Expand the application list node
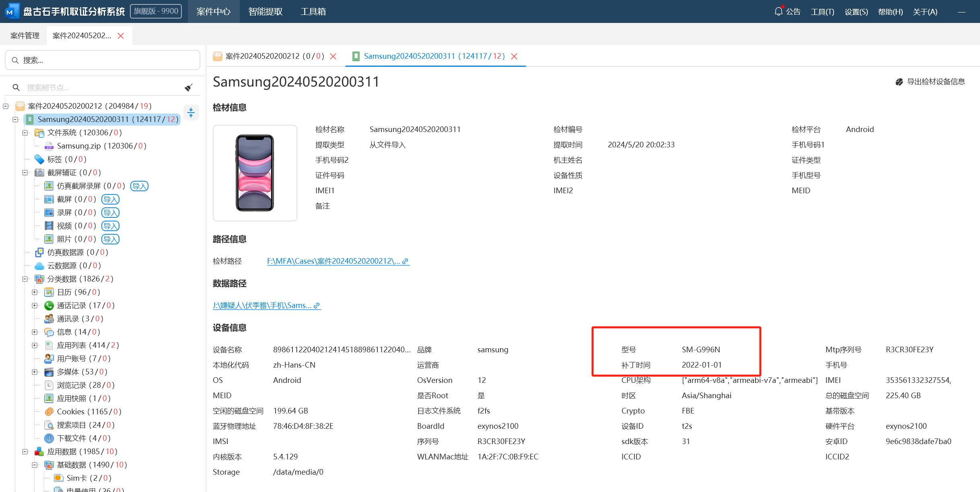The width and height of the screenshot is (980, 492). click(x=35, y=345)
